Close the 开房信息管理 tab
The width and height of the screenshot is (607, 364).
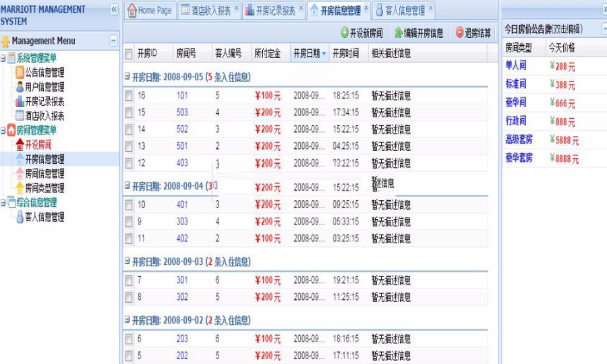[x=366, y=7]
